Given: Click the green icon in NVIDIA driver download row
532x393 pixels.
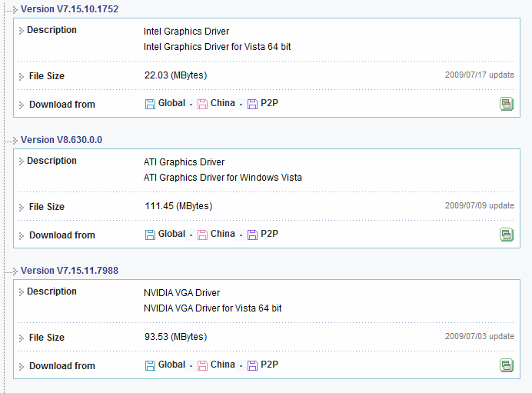Looking at the screenshot, I should [x=506, y=365].
